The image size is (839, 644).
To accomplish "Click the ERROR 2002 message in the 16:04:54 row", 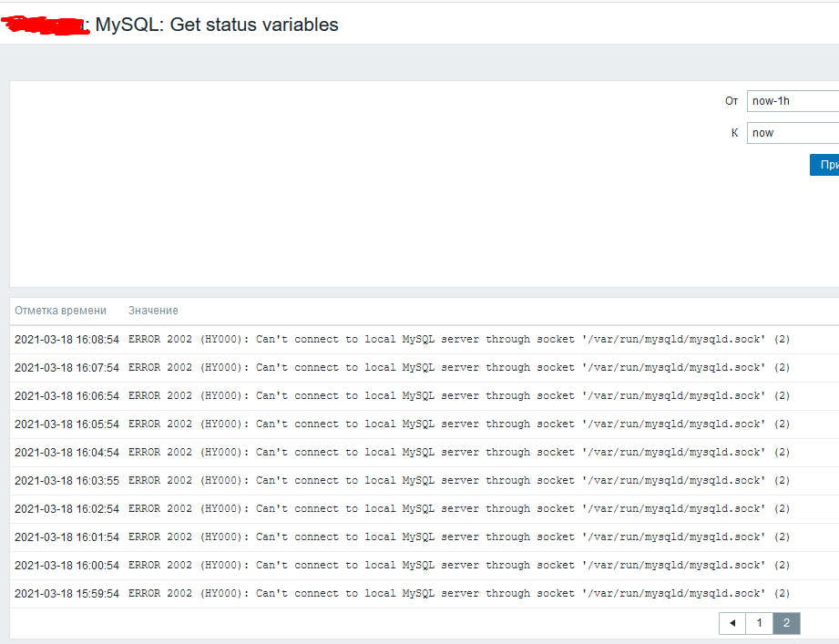I will [x=459, y=452].
